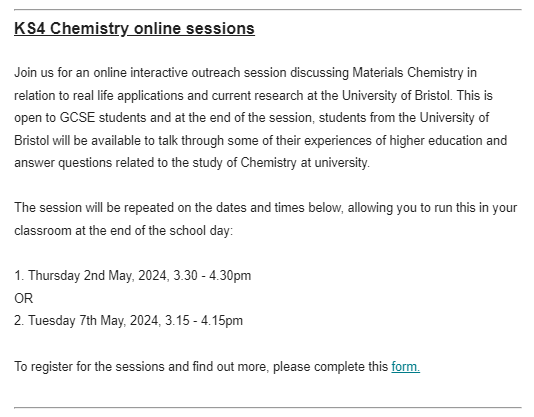
Task: Select the "Tuesday 7th May, 2024" session text
Action: coord(94,321)
